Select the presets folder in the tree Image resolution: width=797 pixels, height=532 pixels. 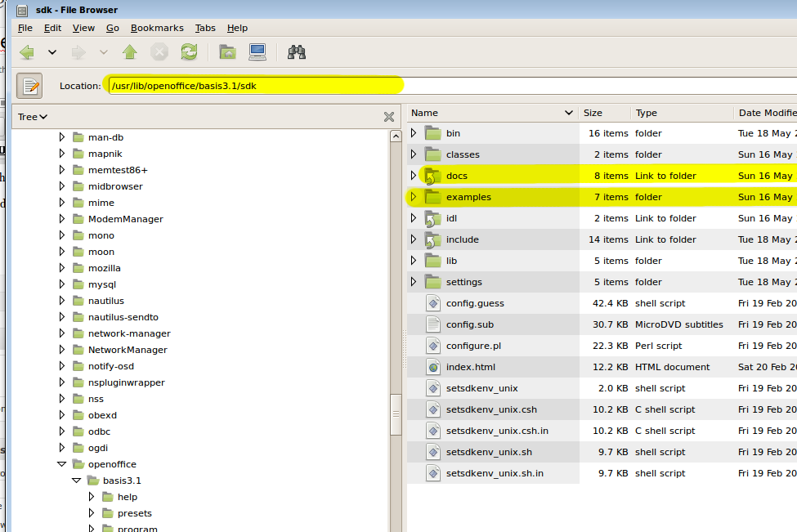tap(135, 513)
